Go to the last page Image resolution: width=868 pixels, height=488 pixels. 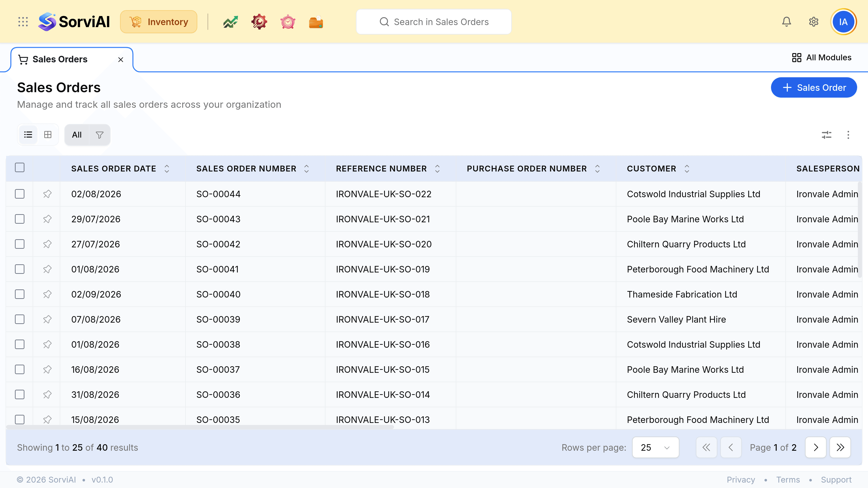point(840,447)
